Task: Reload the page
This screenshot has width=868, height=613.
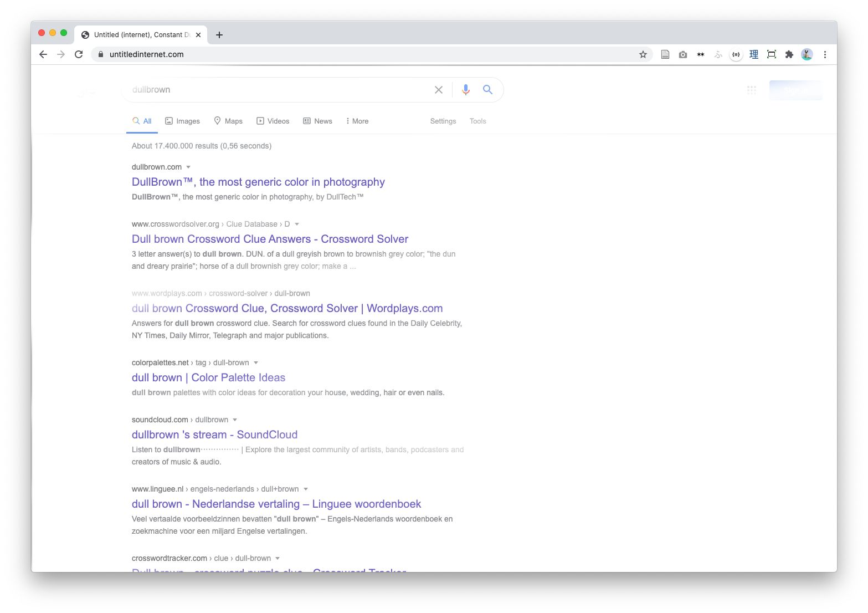Action: [x=79, y=54]
